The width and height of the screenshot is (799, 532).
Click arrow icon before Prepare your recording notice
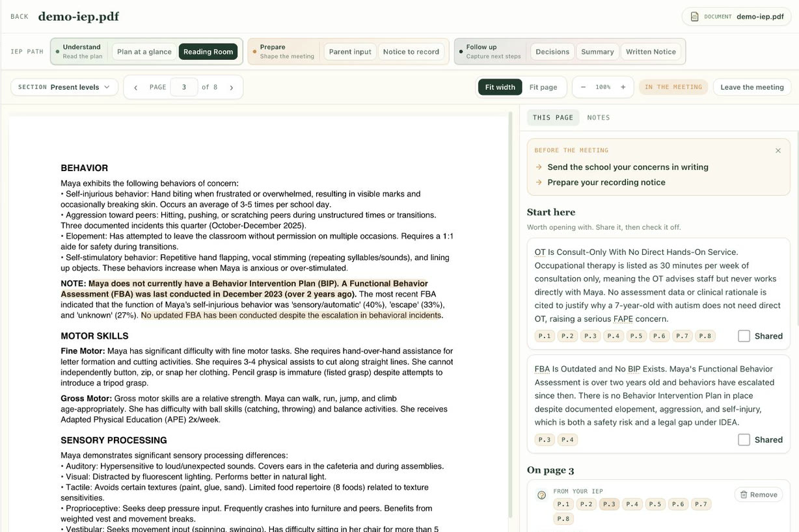point(539,183)
